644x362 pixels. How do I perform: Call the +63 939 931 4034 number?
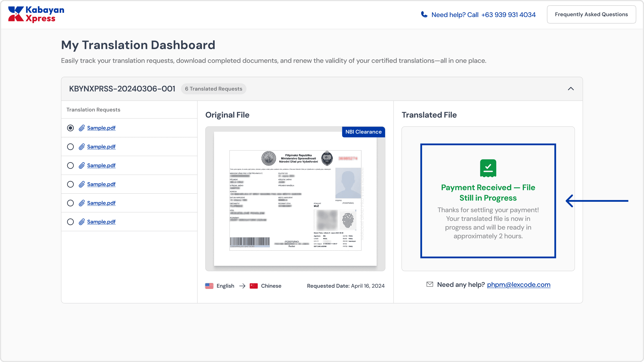pyautogui.click(x=508, y=15)
